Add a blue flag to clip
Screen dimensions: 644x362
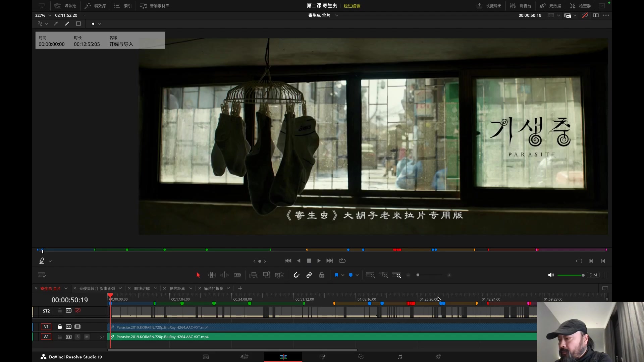(336, 275)
